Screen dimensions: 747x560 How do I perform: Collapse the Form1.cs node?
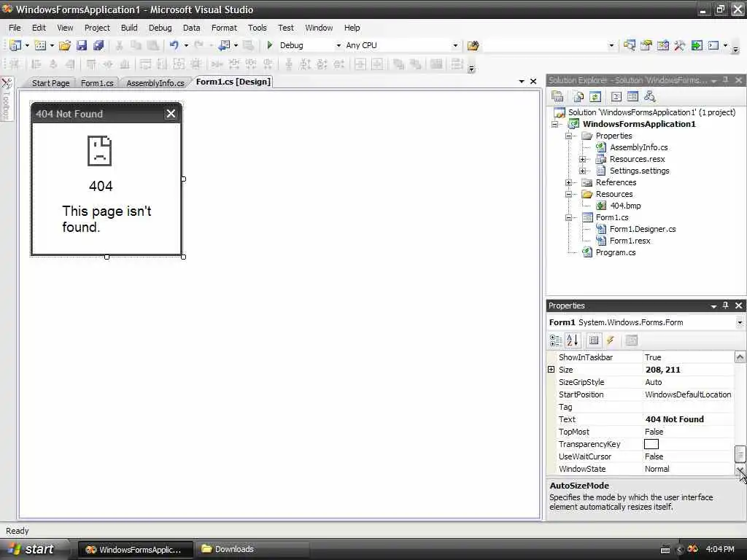(x=568, y=217)
